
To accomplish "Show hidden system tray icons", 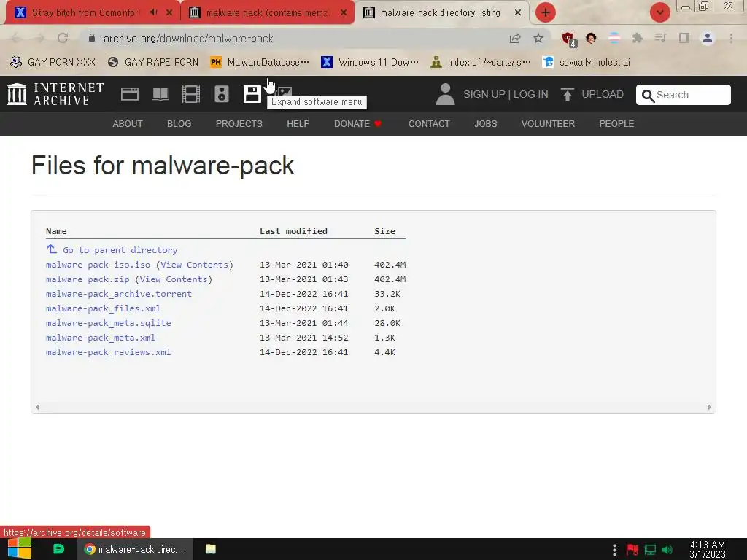I will [x=614, y=550].
